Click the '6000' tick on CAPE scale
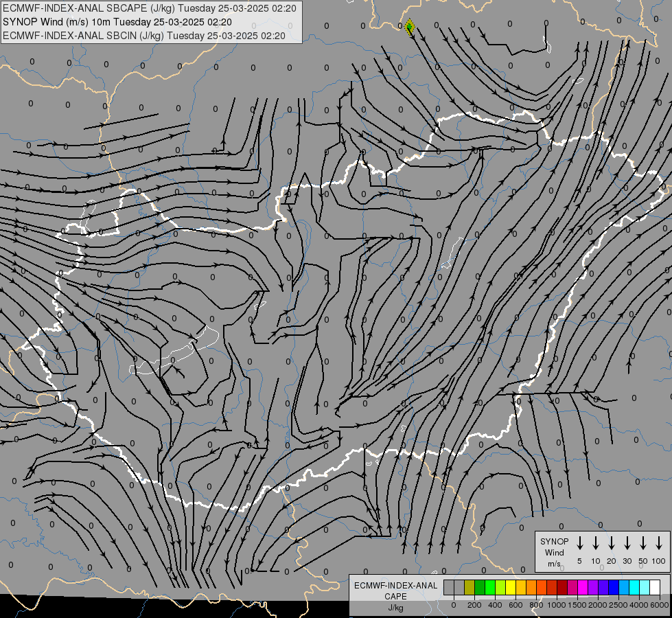The image size is (672, 618). coord(660,605)
